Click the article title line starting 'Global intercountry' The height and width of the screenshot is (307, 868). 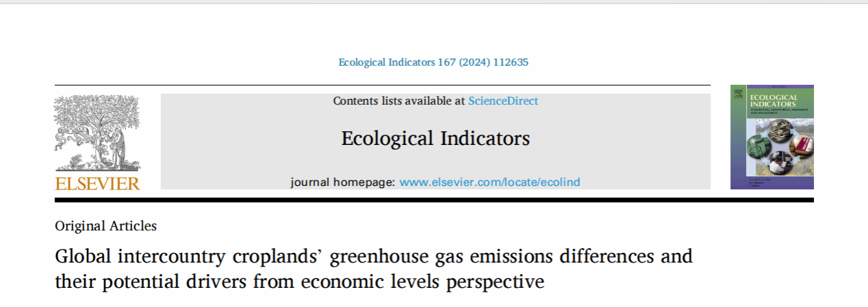[373, 257]
